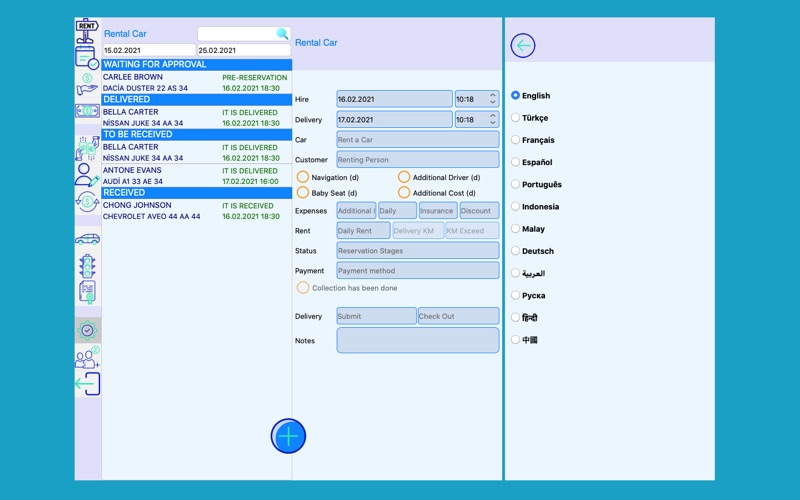Open the cash banknote icon
This screenshot has height=500, width=800.
(87, 111)
